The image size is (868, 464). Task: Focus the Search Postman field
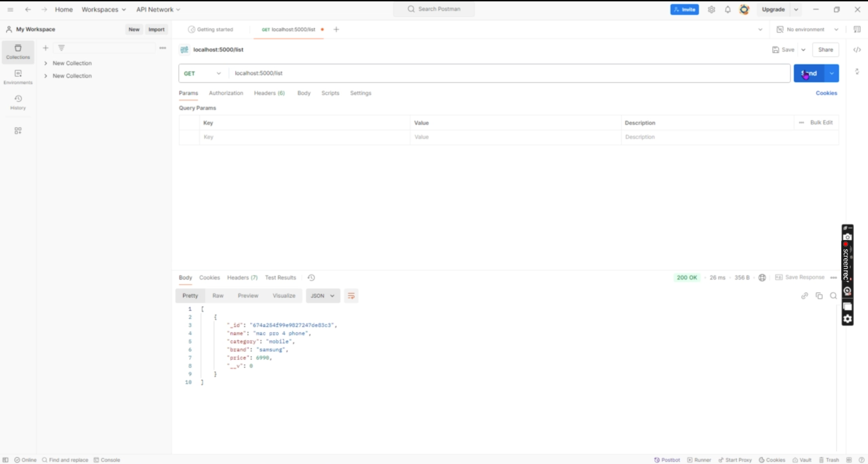click(x=434, y=9)
